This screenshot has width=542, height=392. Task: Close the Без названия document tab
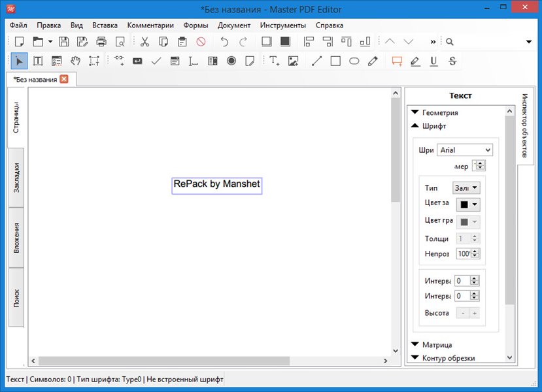63,79
